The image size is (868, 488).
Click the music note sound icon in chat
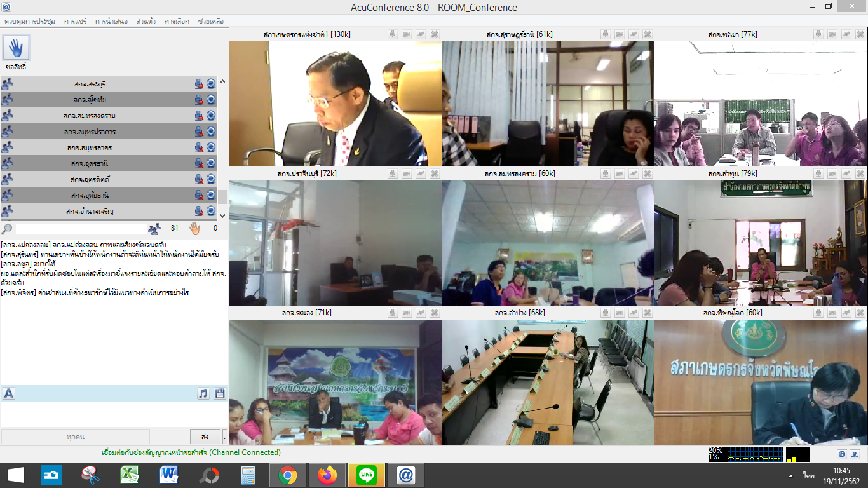coord(203,394)
